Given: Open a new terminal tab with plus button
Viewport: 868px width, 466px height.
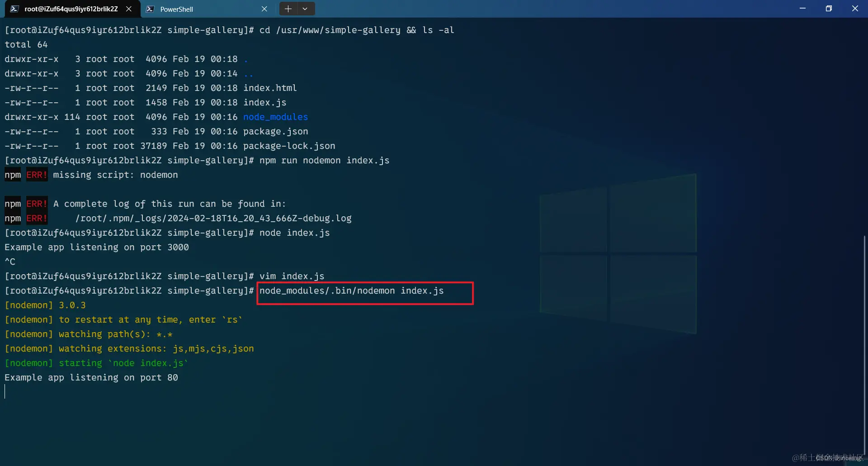Looking at the screenshot, I should coord(288,9).
